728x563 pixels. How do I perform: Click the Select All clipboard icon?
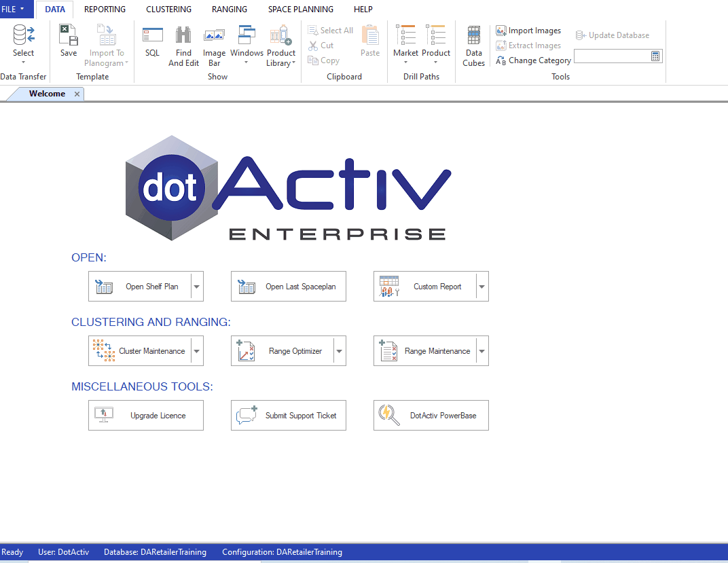point(312,30)
